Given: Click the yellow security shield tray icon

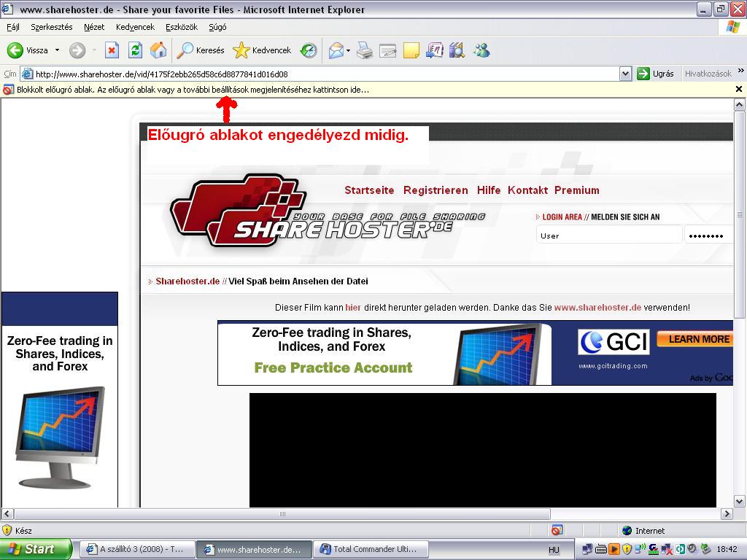Looking at the screenshot, I should [627, 550].
